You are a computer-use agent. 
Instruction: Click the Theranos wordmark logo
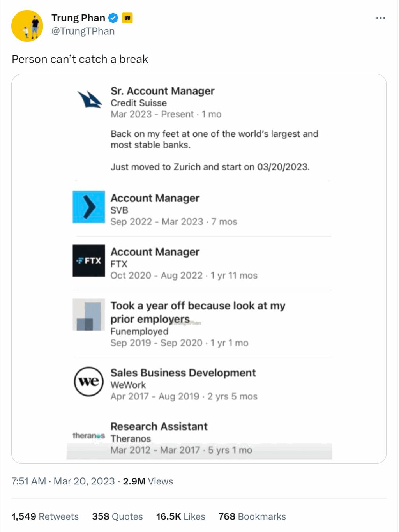coord(89,435)
